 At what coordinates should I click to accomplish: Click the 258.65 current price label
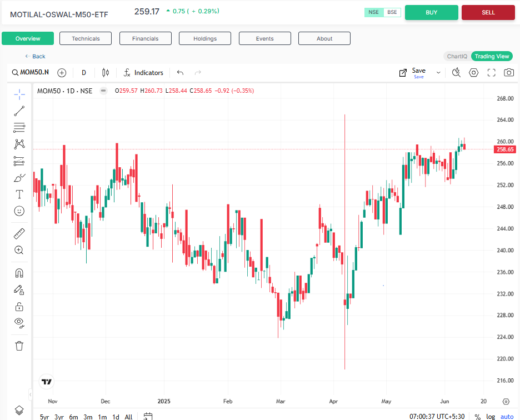[x=505, y=149]
